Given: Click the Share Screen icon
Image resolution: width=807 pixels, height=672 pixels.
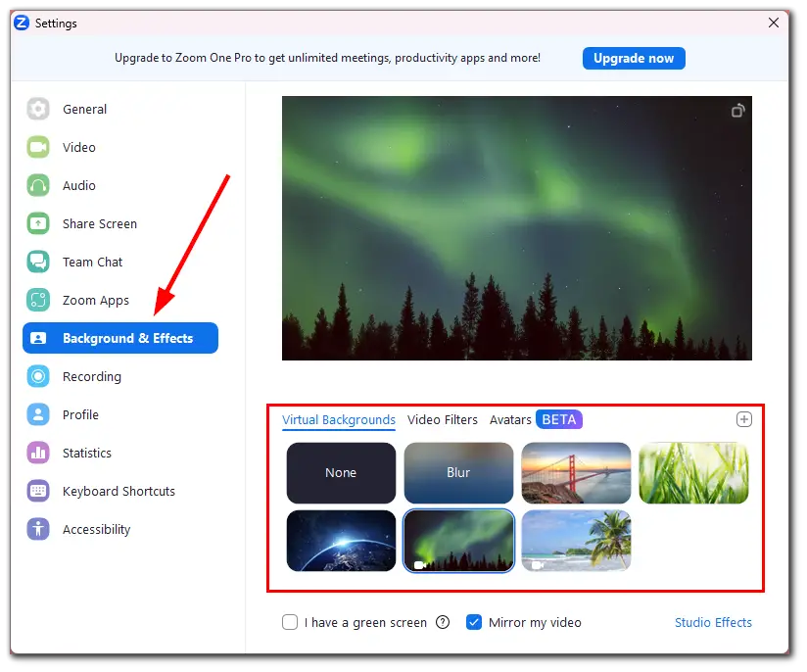Looking at the screenshot, I should coord(38,224).
